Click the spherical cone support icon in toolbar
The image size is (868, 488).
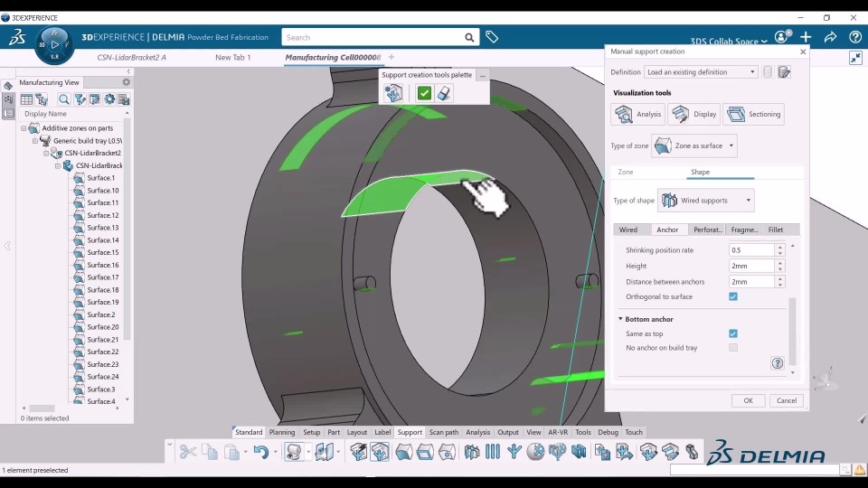(535, 452)
